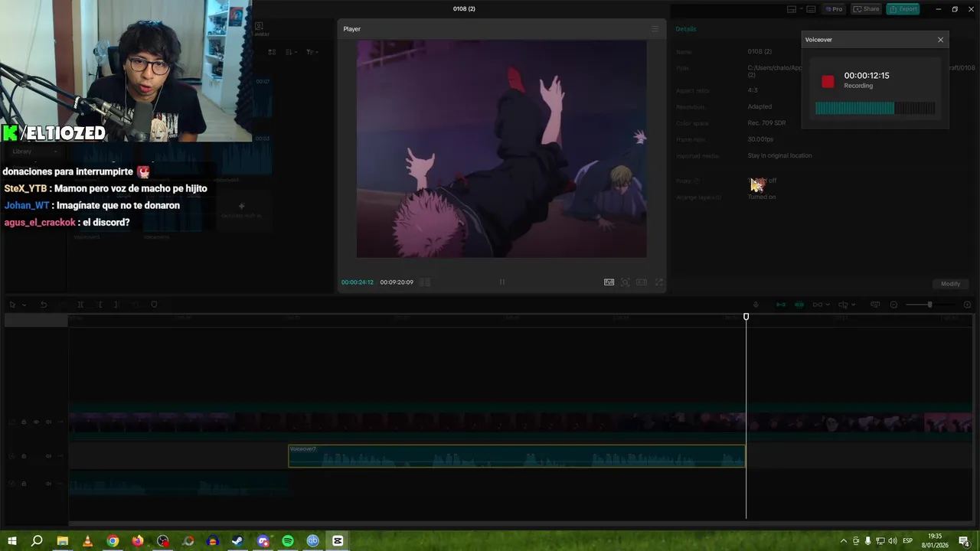
Task: Mute the bottom audio track
Action: [x=48, y=484]
